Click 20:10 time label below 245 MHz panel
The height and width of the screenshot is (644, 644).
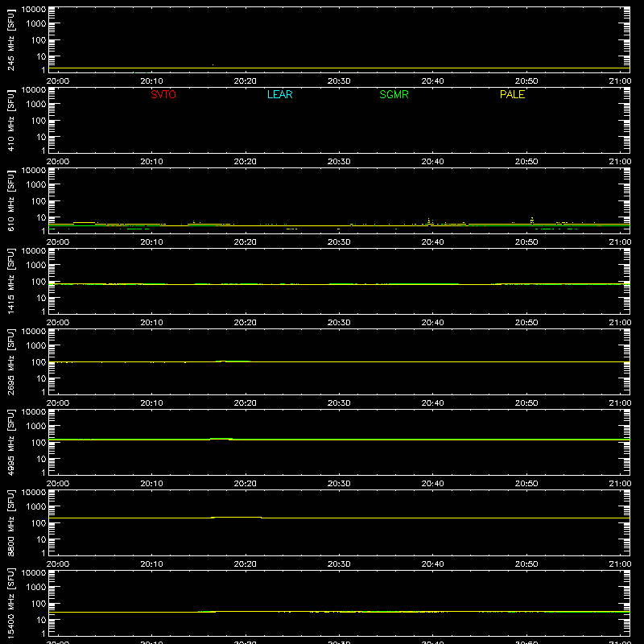pos(151,81)
